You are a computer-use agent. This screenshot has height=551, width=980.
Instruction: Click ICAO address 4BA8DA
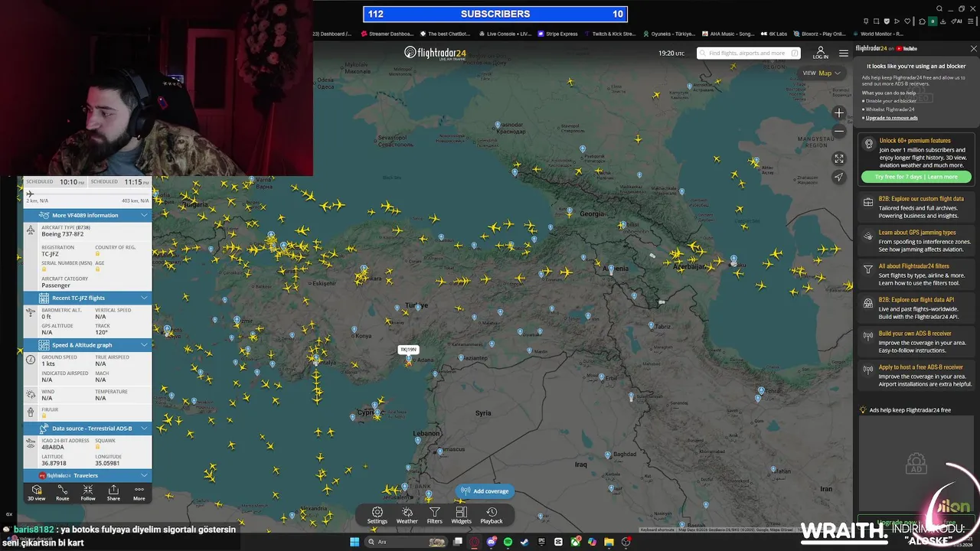[x=53, y=447]
